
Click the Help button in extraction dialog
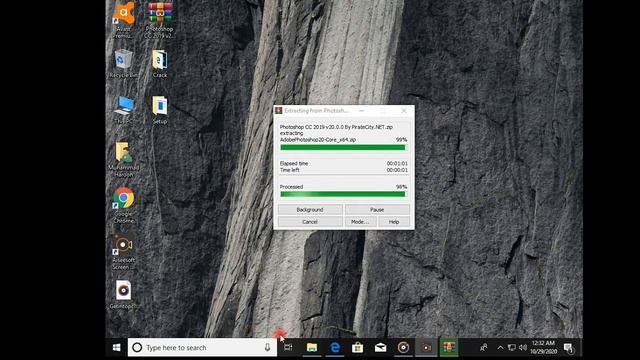[394, 222]
